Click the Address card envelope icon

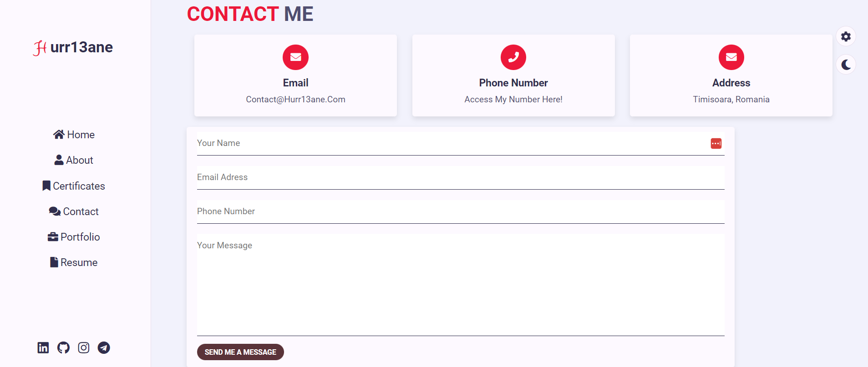(731, 57)
